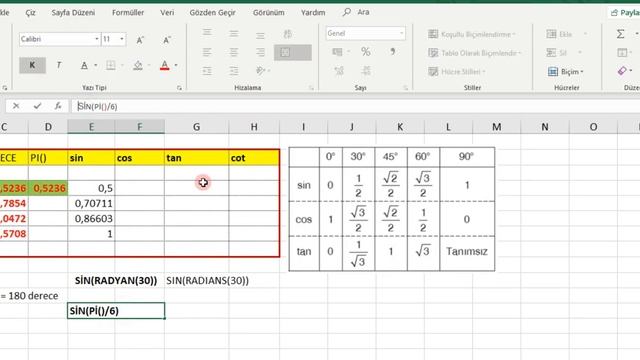Open Sayı dialog launcher
This screenshot has width=640, height=360.
click(x=405, y=88)
